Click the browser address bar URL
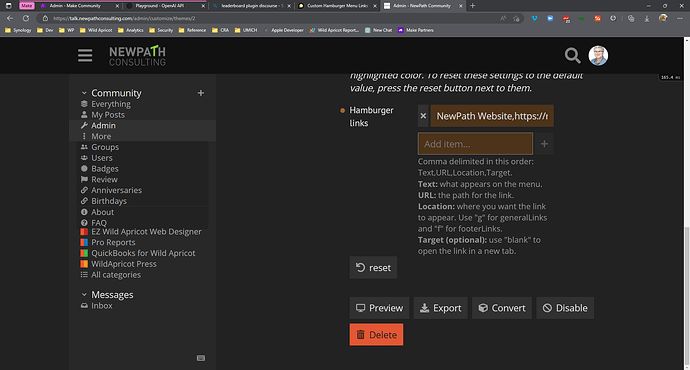The image size is (690, 370). pos(124,18)
